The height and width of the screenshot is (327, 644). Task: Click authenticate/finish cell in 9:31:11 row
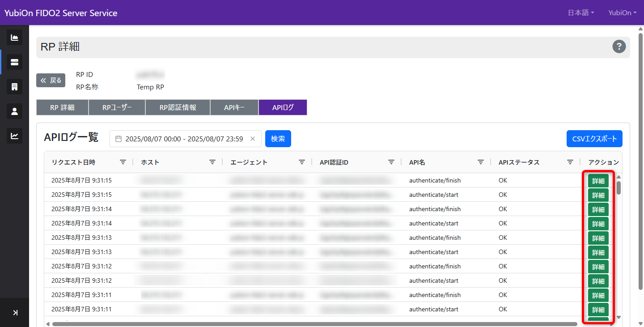(x=435, y=295)
